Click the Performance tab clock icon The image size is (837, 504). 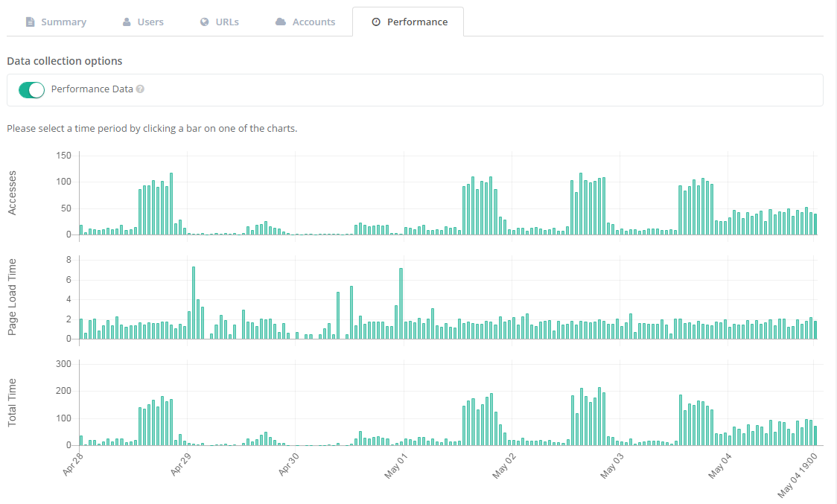[376, 22]
